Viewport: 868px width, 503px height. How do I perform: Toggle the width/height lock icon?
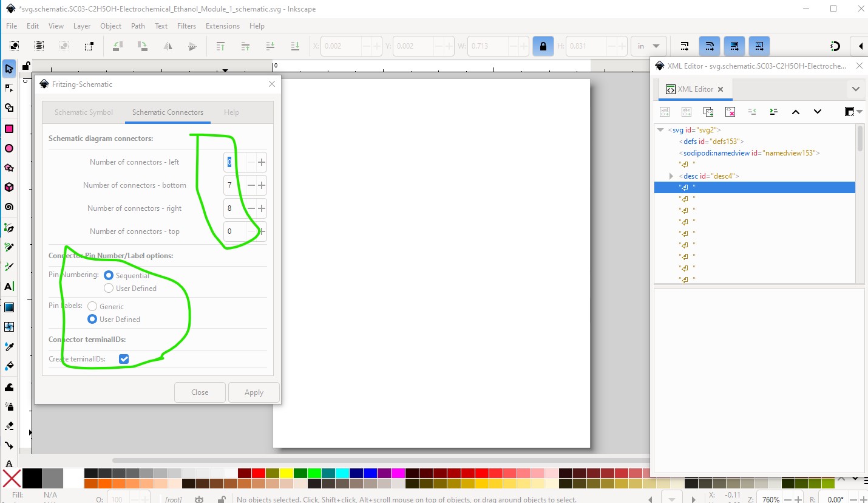(543, 46)
